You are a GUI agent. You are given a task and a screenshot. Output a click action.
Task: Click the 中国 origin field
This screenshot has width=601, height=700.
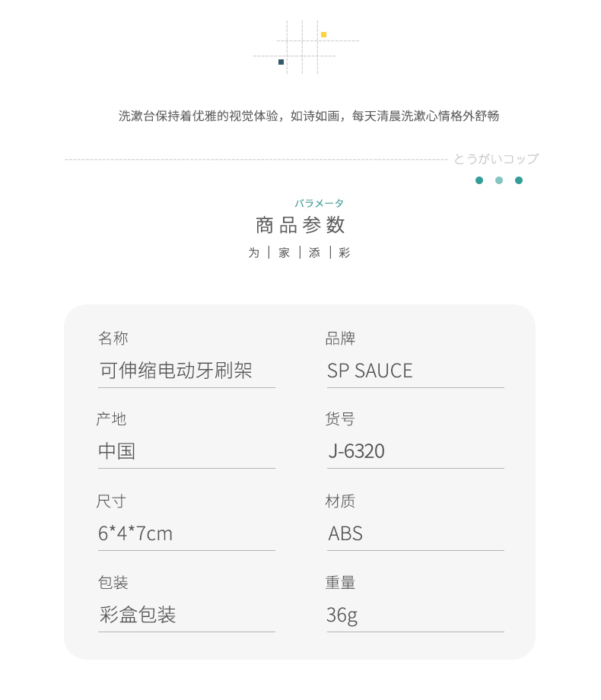116,451
